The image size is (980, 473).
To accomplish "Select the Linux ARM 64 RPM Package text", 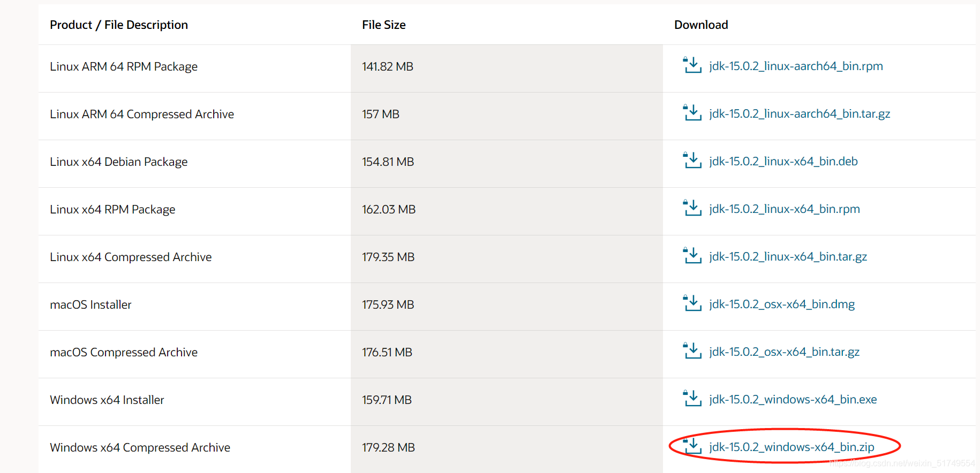I will 124,67.
